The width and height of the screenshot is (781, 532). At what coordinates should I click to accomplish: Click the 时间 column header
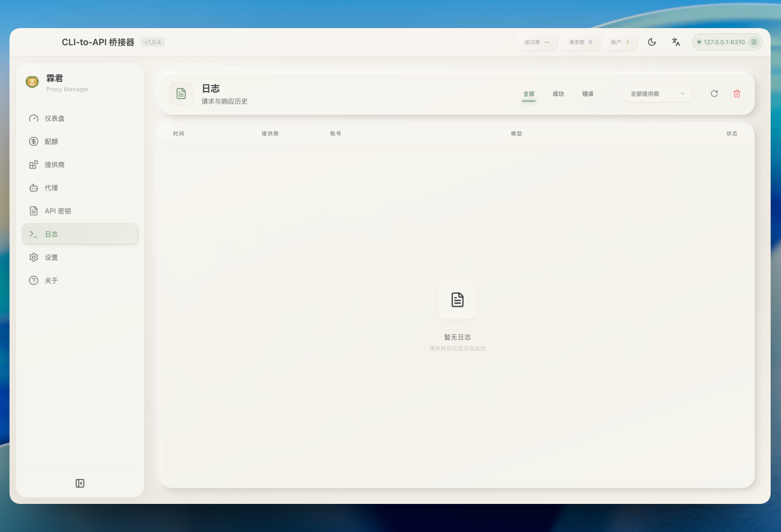pos(178,133)
